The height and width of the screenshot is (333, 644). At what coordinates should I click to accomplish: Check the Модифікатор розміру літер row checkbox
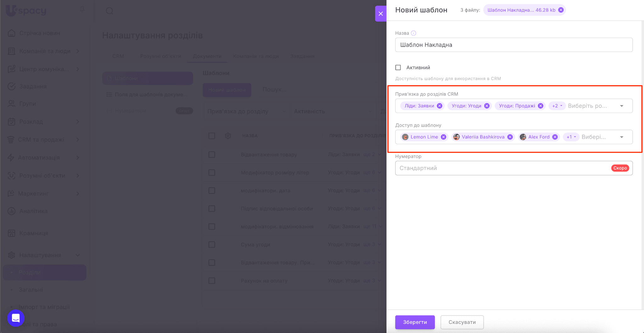(212, 172)
